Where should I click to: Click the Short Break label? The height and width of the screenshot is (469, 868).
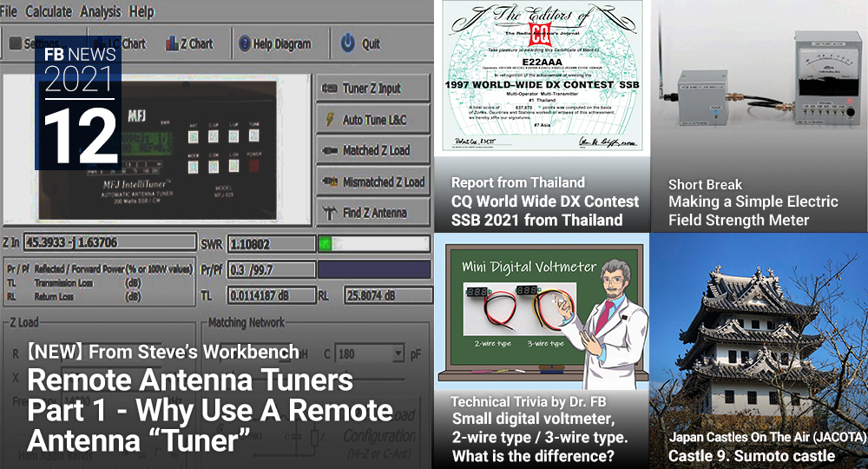coord(705,184)
